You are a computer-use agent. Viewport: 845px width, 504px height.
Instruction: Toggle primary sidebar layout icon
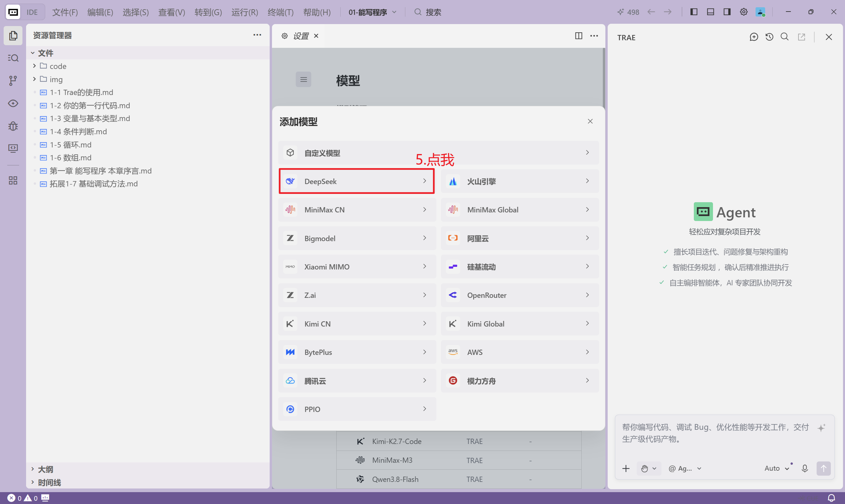694,12
